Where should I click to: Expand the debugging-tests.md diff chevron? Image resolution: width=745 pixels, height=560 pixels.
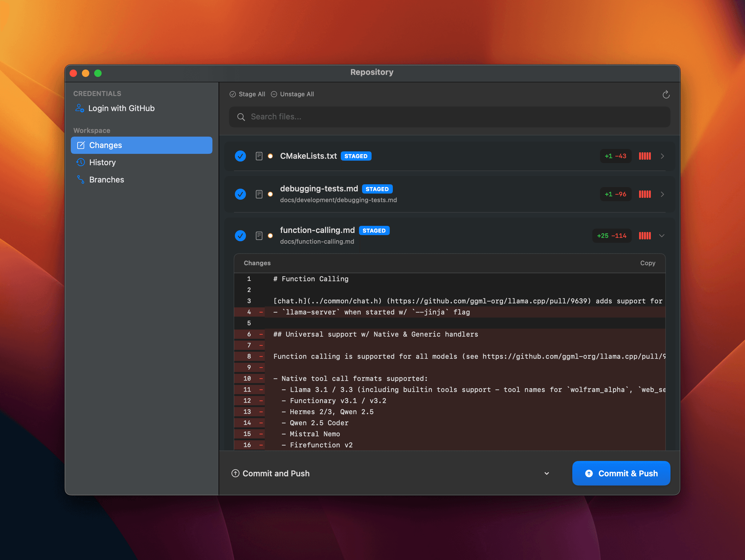click(x=662, y=194)
